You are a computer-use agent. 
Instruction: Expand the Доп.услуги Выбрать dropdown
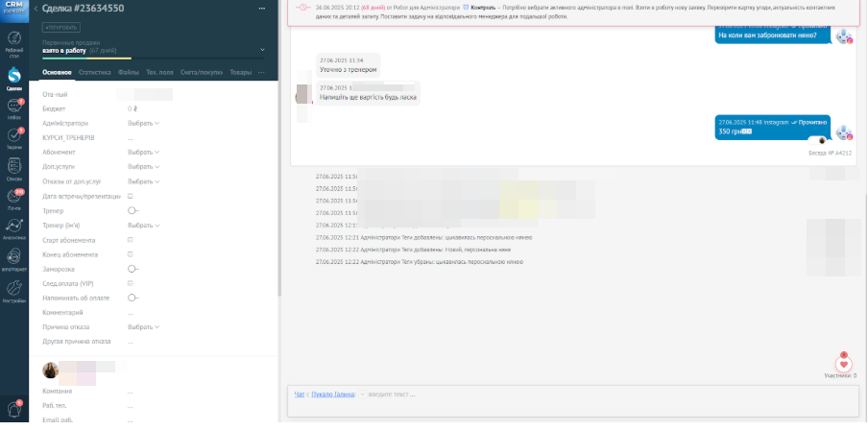[143, 167]
